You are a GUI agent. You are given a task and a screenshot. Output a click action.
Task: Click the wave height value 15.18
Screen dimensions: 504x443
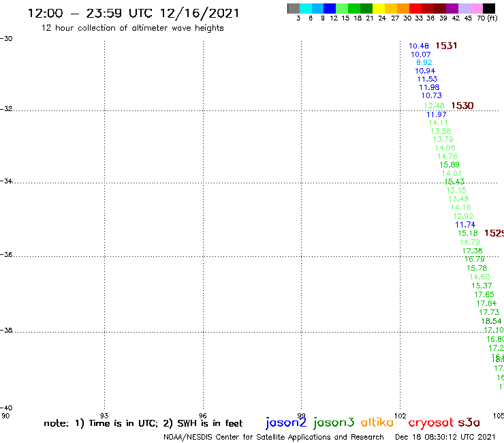coord(468,233)
